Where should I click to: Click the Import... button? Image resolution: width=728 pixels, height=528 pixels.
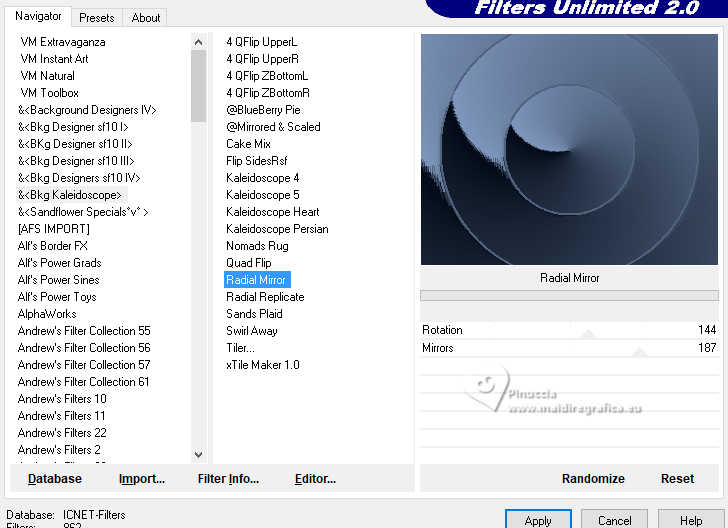tap(142, 478)
